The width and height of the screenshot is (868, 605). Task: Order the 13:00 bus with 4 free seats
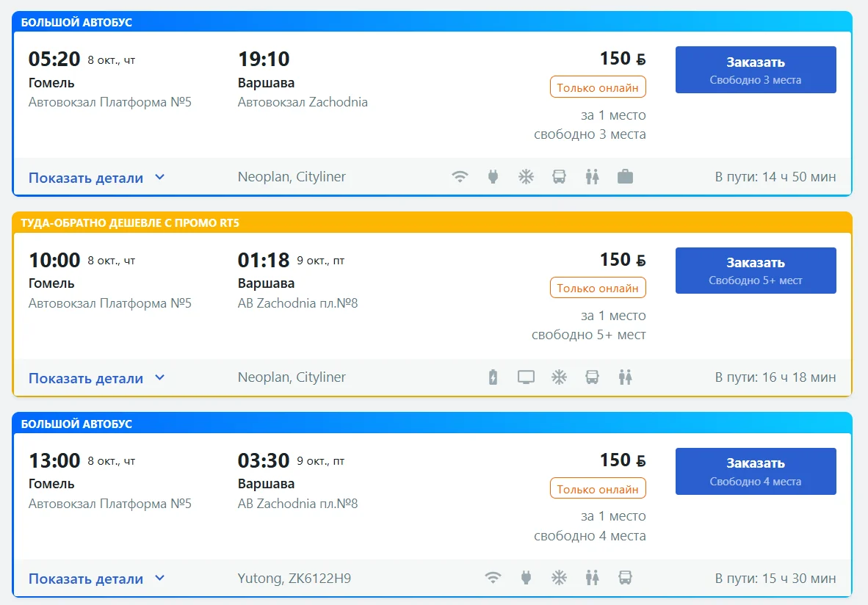756,471
